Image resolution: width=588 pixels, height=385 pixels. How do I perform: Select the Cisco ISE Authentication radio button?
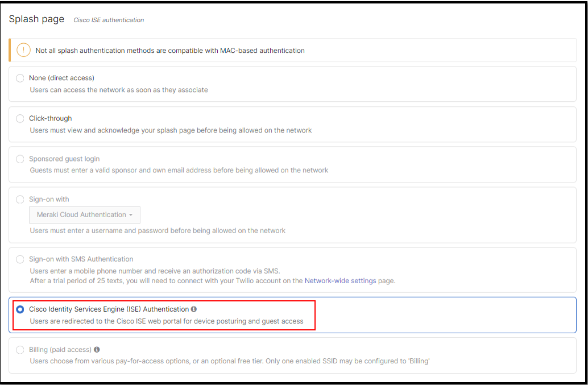[20, 309]
